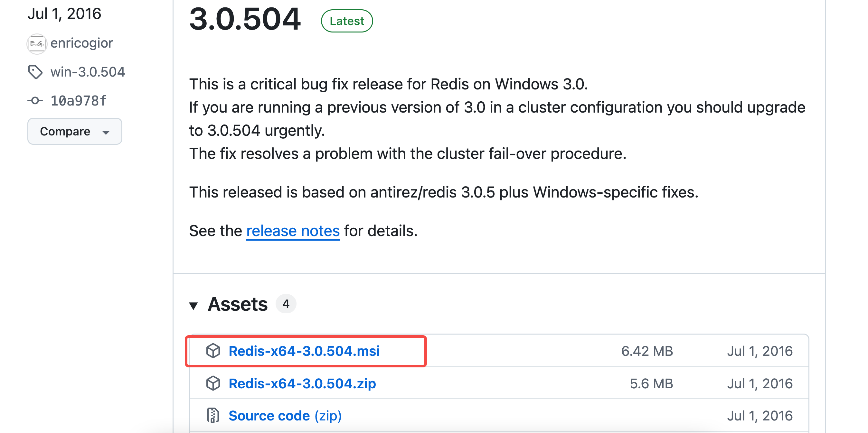Open the release notes link
This screenshot has height=433, width=868.
tap(293, 231)
